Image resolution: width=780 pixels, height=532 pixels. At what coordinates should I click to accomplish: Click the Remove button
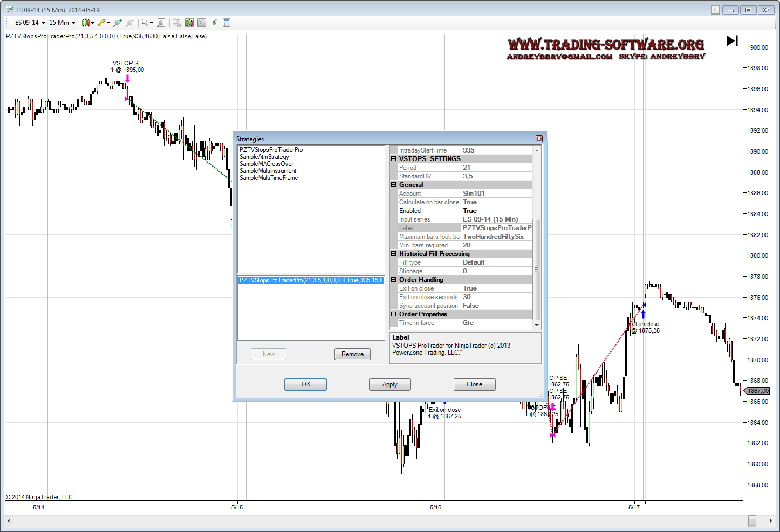point(352,354)
